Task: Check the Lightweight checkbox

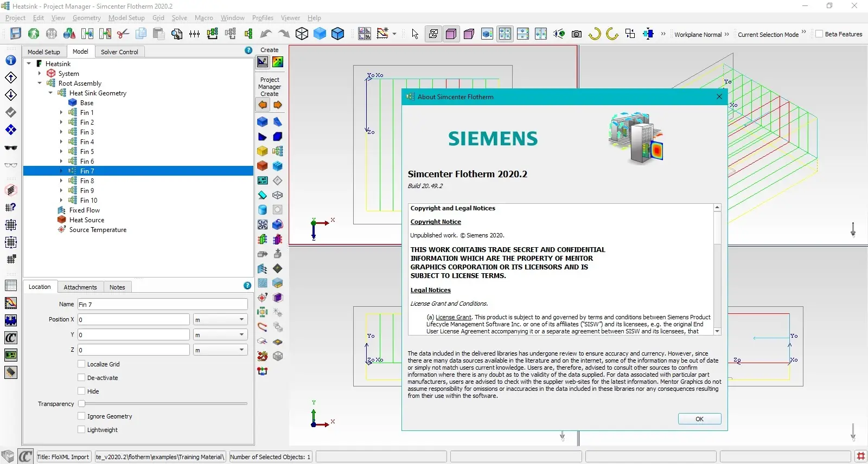Action: coord(81,429)
